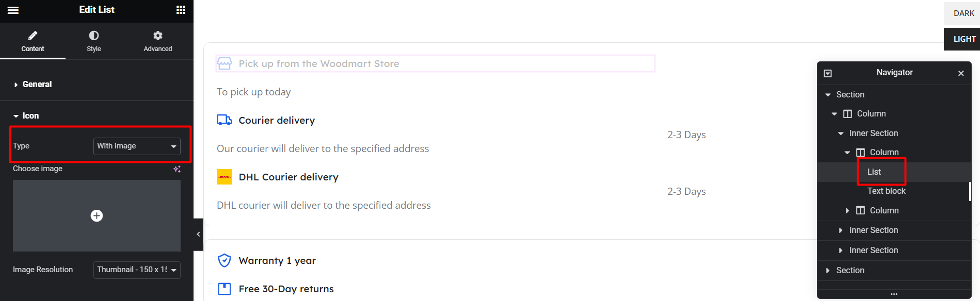This screenshot has width=980, height=301.
Task: Switch to the Advanced tab
Action: click(x=158, y=41)
